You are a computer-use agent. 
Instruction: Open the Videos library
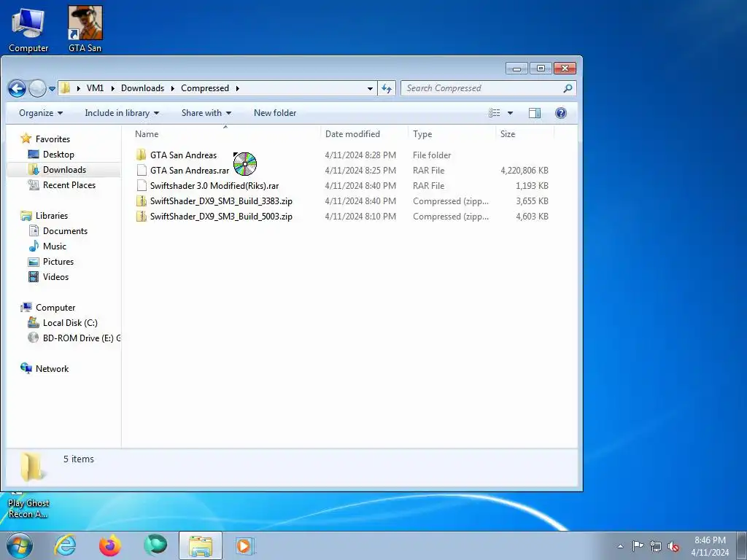coord(55,276)
